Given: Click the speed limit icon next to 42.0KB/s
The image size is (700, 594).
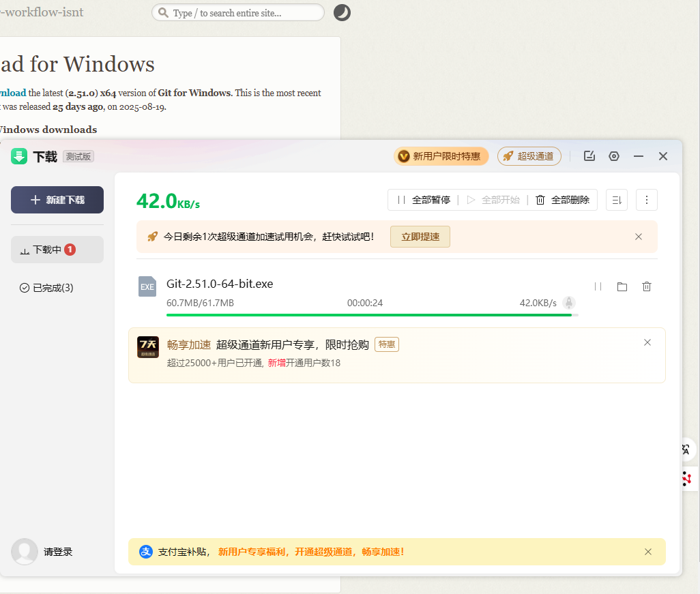Looking at the screenshot, I should point(569,302).
